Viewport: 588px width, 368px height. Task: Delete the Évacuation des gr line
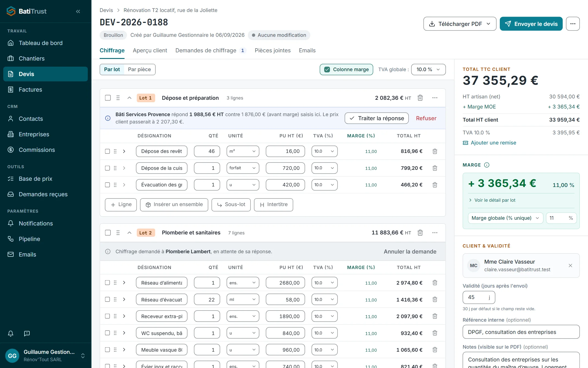(435, 185)
